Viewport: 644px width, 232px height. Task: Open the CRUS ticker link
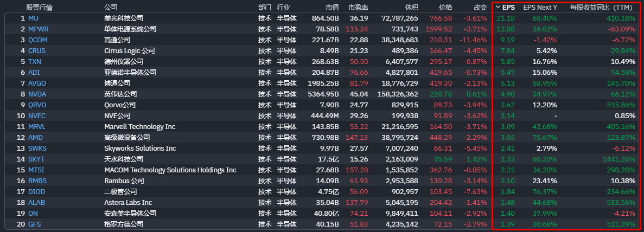tap(37, 51)
